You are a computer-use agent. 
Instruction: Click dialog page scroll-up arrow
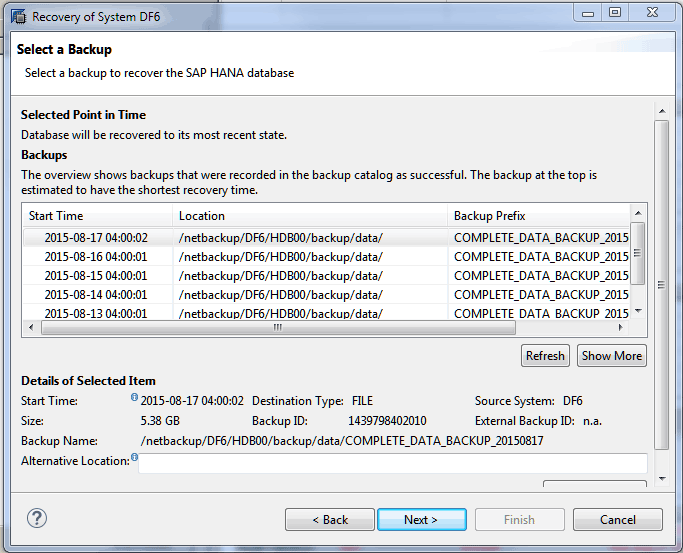tap(662, 111)
